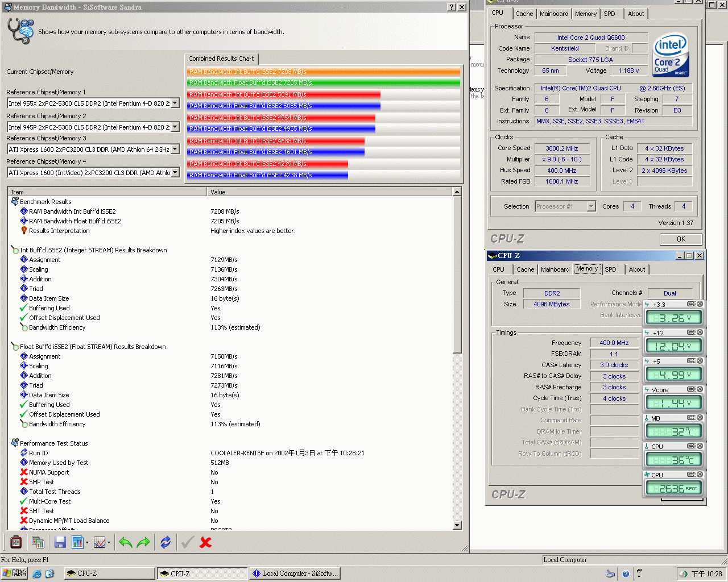
Task: Expand the bar chart icon dropdown arrow
Action: 87,543
